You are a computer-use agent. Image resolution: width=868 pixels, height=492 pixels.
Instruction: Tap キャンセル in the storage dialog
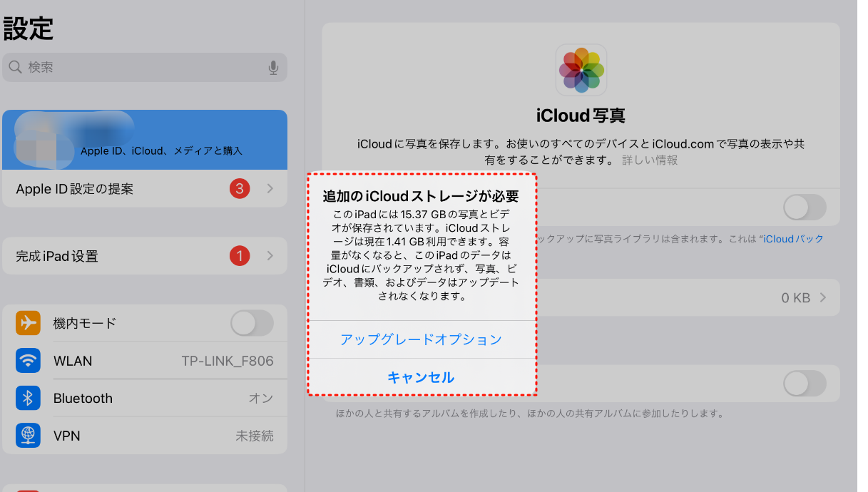click(421, 377)
